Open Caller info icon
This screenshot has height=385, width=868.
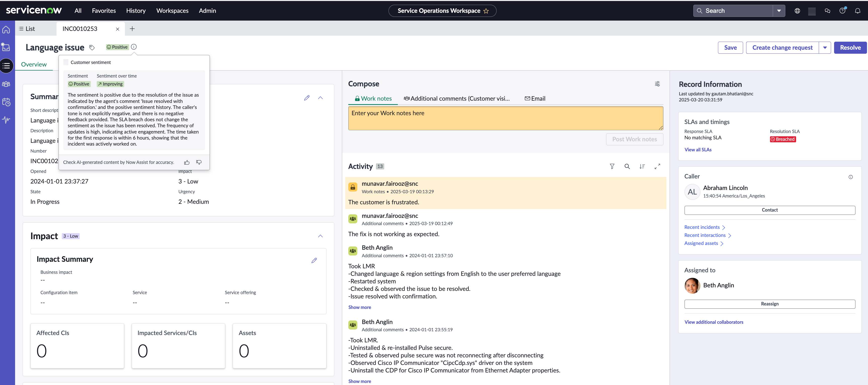tap(850, 177)
